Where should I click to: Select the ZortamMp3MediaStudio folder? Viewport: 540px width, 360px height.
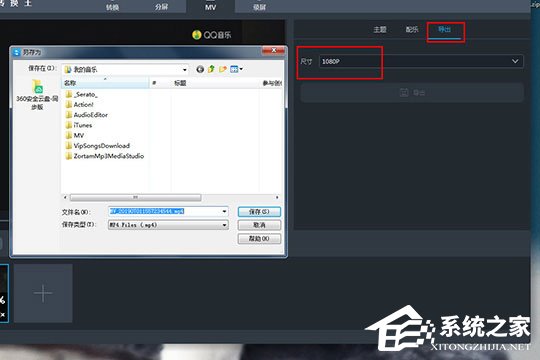coord(105,156)
